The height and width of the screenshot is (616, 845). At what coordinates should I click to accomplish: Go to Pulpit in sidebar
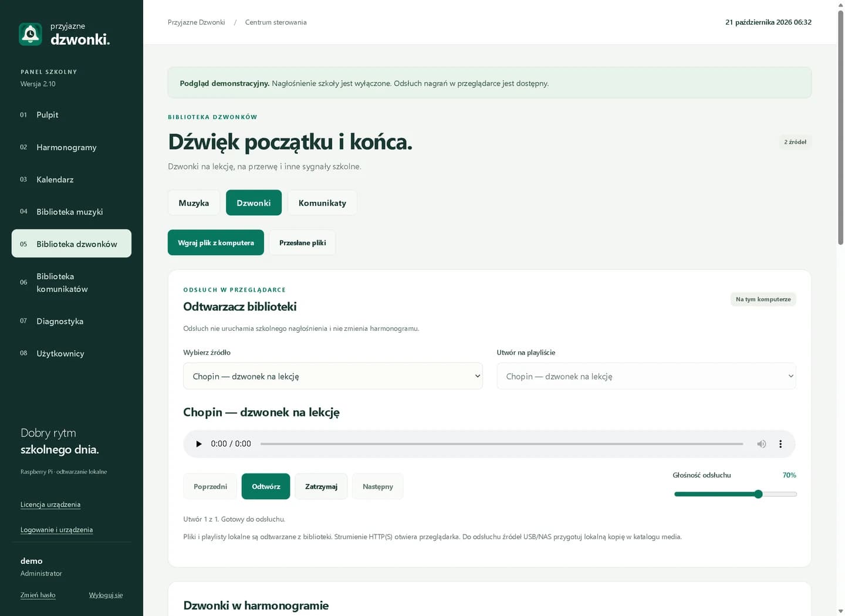(x=72, y=115)
